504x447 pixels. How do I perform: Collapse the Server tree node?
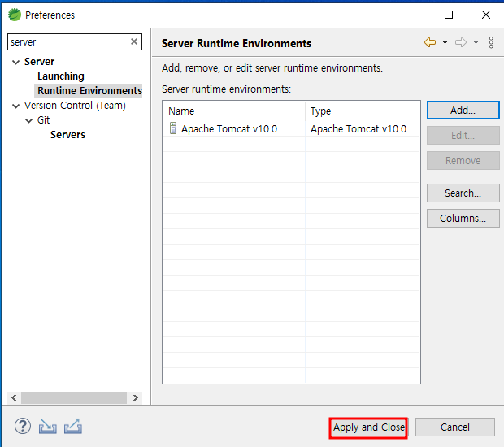[x=15, y=62]
